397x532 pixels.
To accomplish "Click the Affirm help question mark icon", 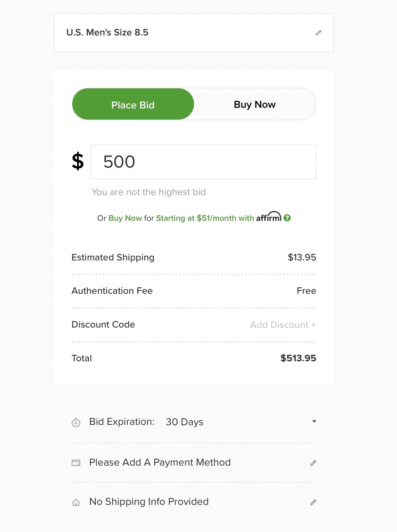I will point(287,218).
